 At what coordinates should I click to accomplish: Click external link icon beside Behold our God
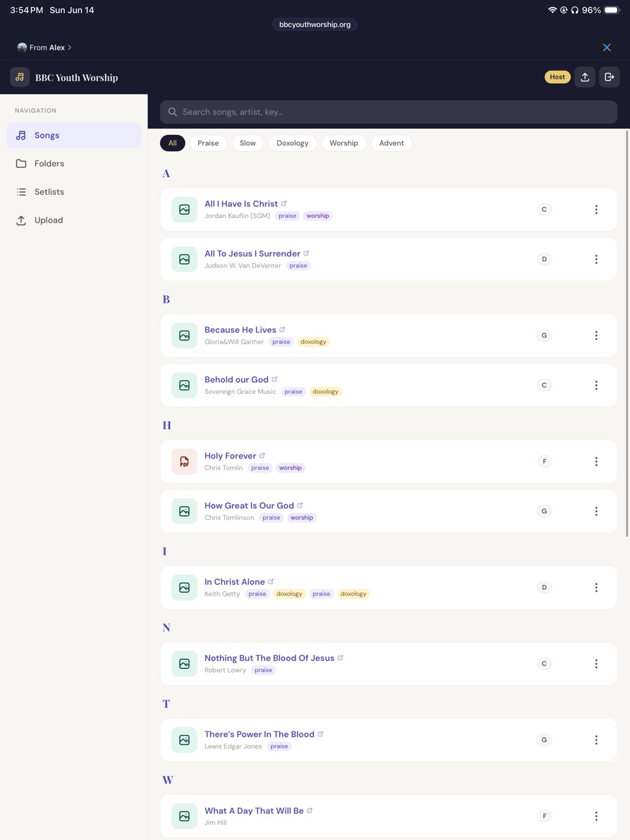point(274,379)
